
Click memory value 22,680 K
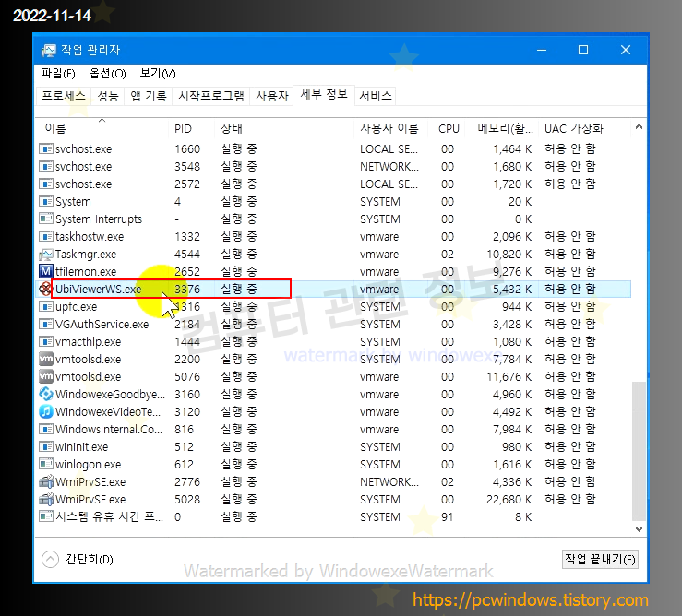[x=509, y=499]
